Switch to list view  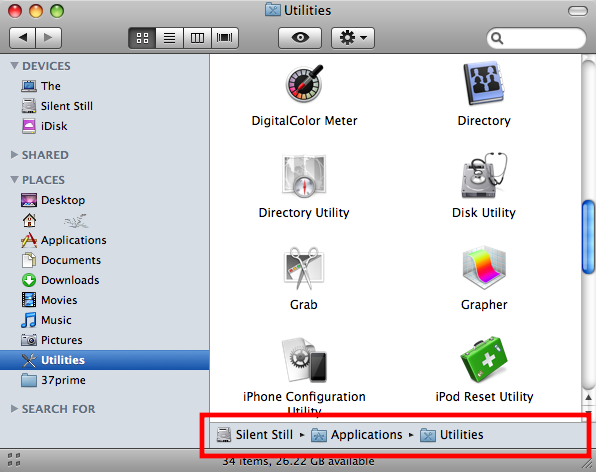tap(170, 38)
